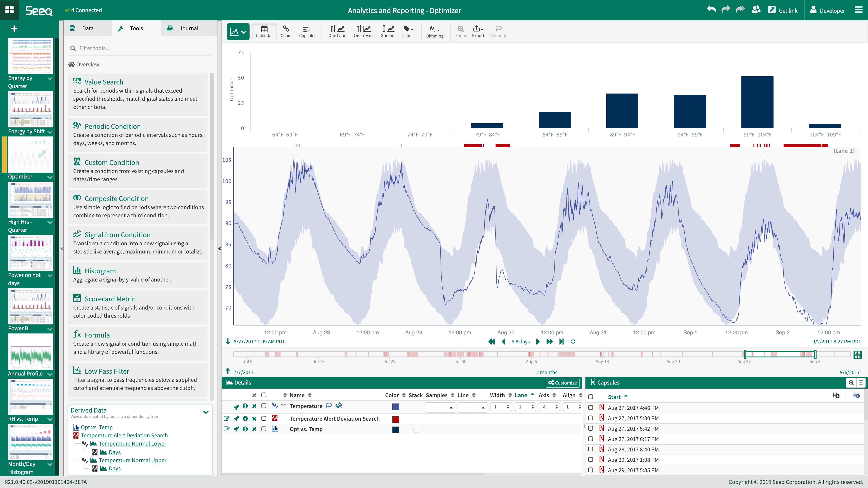Select the Chain view icon
This screenshot has width=868, height=488.
tap(286, 31)
